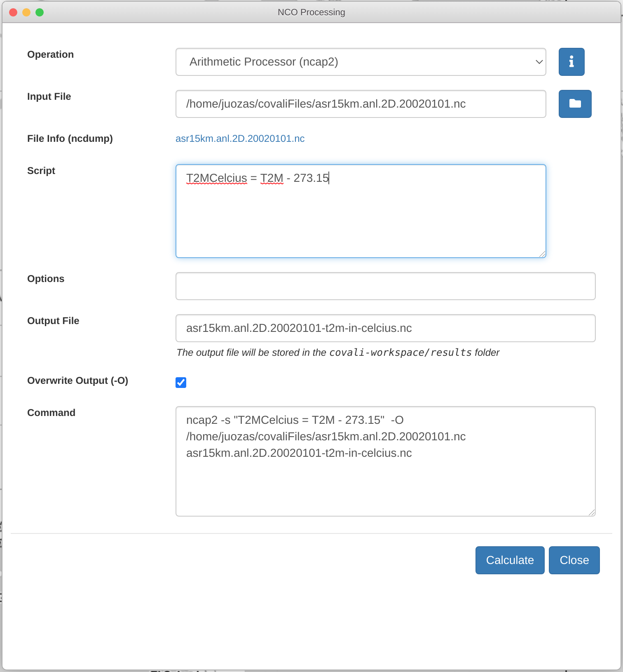Click the Calculate button
Screen dimensions: 623x672
pyautogui.click(x=510, y=560)
